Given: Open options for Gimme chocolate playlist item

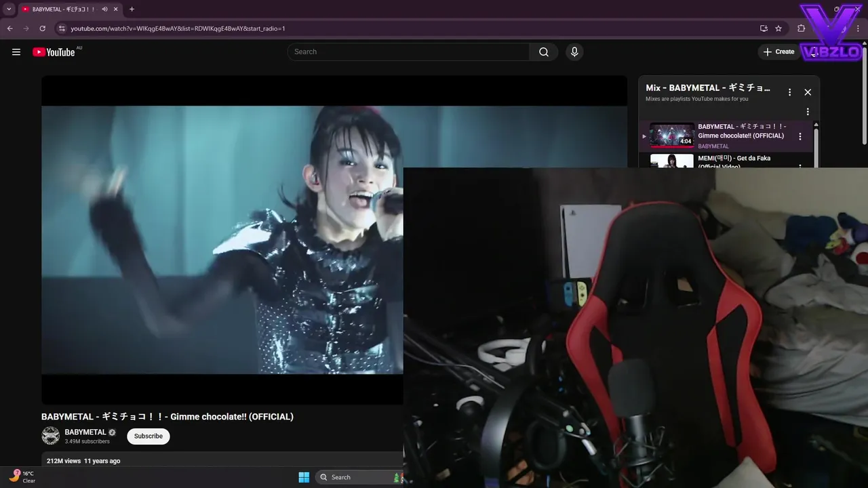Looking at the screenshot, I should pyautogui.click(x=800, y=136).
